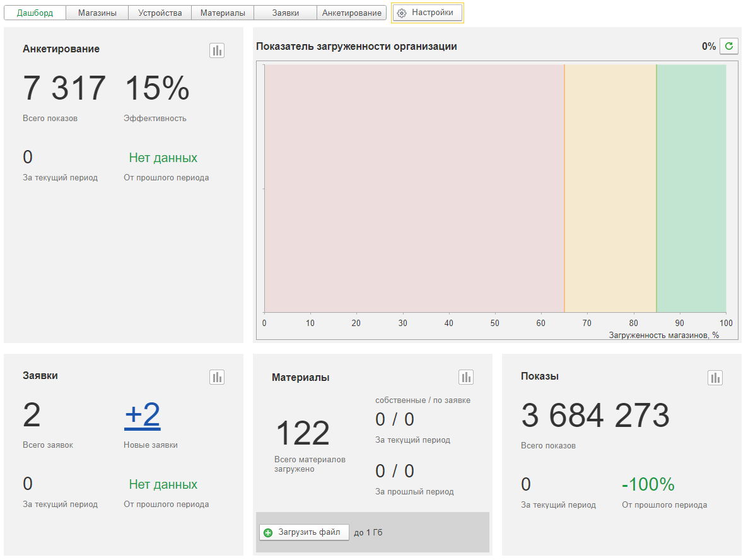Click the Загрузить файл button
Viewport: 753px width, 560px height.
point(305,532)
